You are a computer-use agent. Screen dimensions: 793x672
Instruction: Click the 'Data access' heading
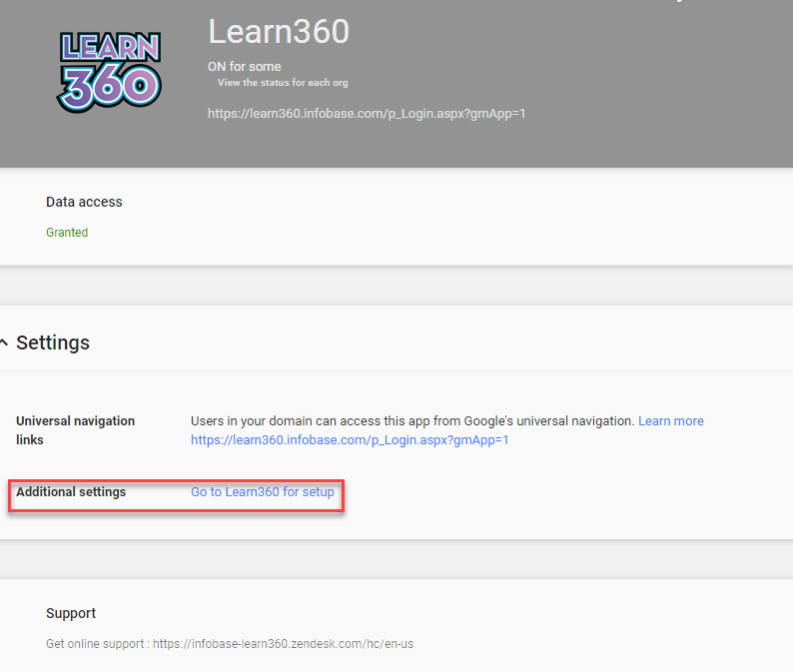(84, 202)
